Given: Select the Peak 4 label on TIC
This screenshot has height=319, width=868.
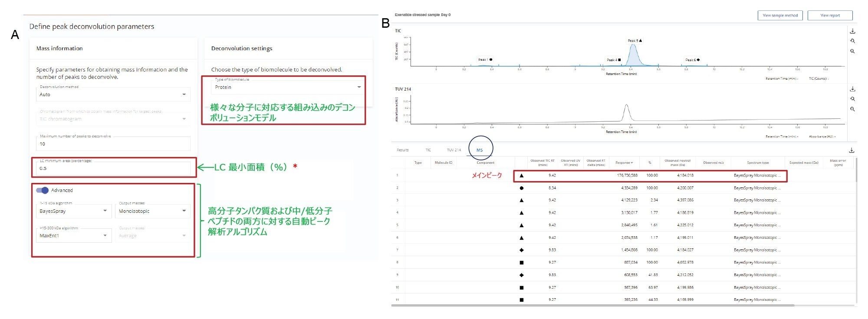Looking at the screenshot, I should (614, 60).
